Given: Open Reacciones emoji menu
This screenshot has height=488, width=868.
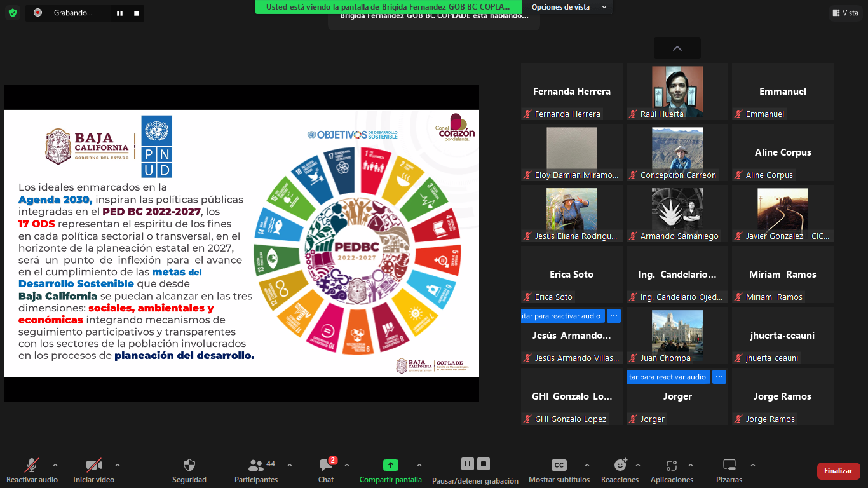Looking at the screenshot, I should tap(620, 465).
